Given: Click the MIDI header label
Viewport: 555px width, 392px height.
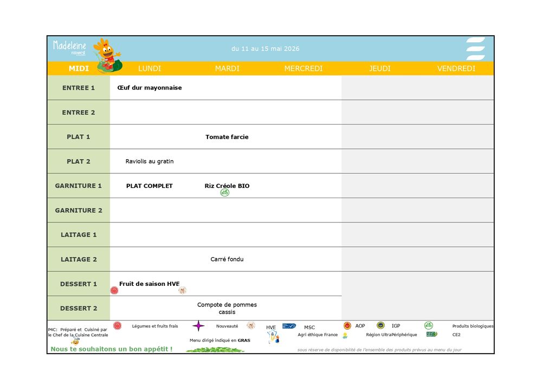Looking at the screenshot, I should [79, 69].
